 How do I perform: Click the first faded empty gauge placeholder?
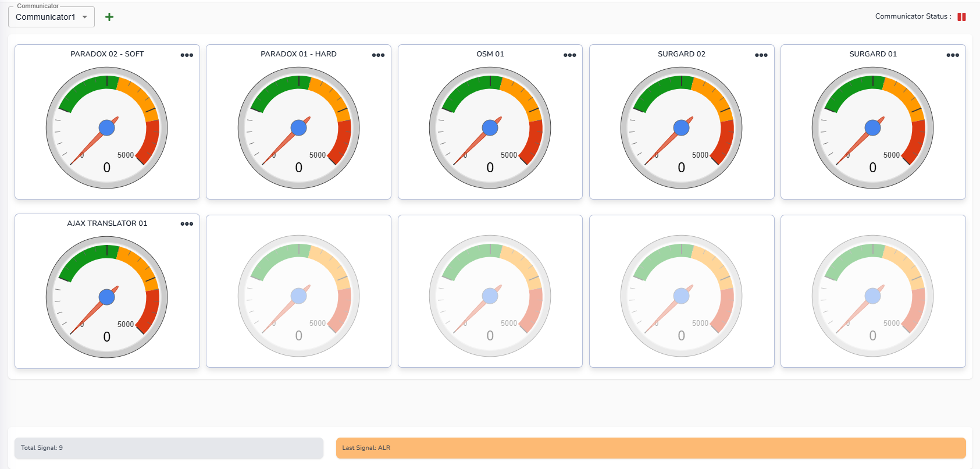point(298,296)
